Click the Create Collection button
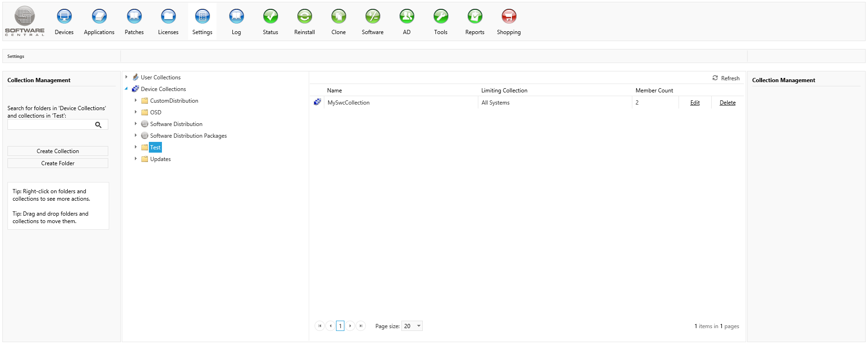The image size is (868, 344). 58,151
